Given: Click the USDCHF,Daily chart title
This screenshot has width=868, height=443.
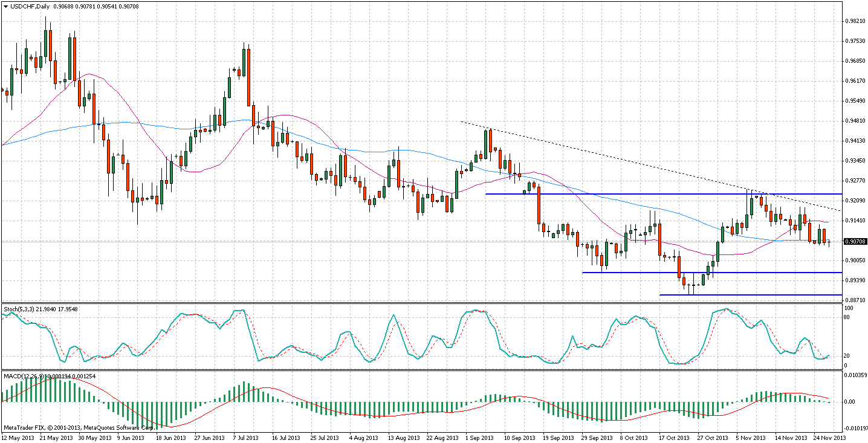Looking at the screenshot, I should click(x=30, y=7).
